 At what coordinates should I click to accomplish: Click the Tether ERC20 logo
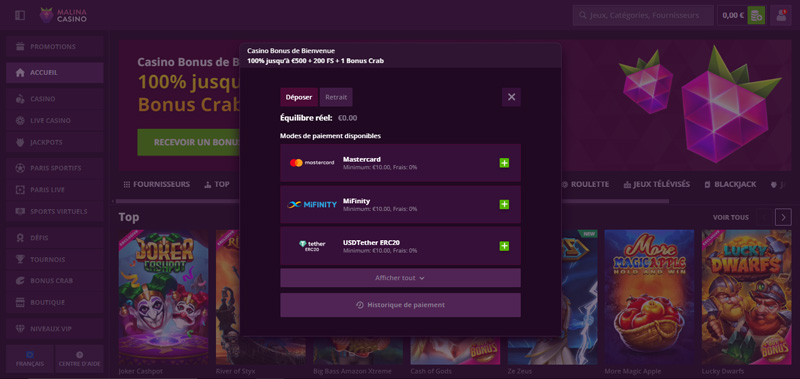coord(312,246)
